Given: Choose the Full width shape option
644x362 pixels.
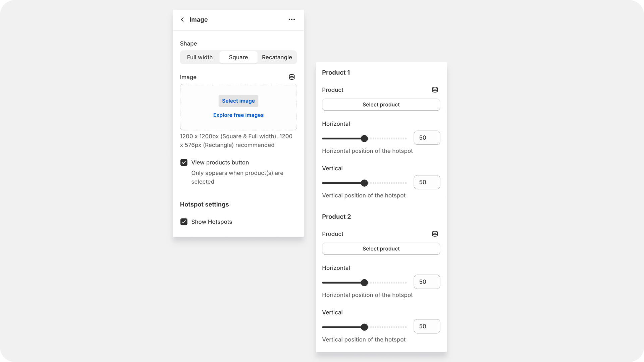Looking at the screenshot, I should pos(200,57).
